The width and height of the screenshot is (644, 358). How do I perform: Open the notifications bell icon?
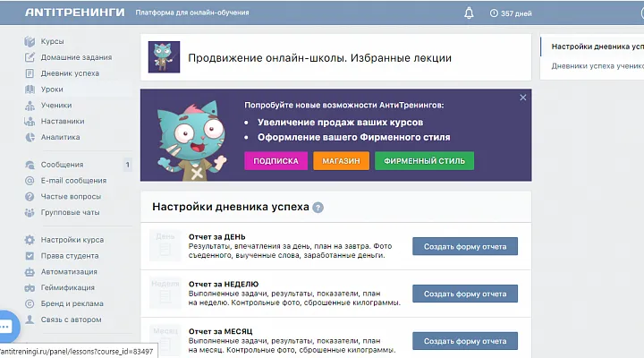click(469, 13)
